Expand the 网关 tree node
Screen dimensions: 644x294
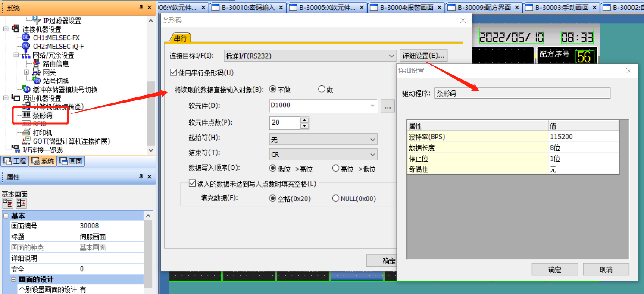(26, 72)
